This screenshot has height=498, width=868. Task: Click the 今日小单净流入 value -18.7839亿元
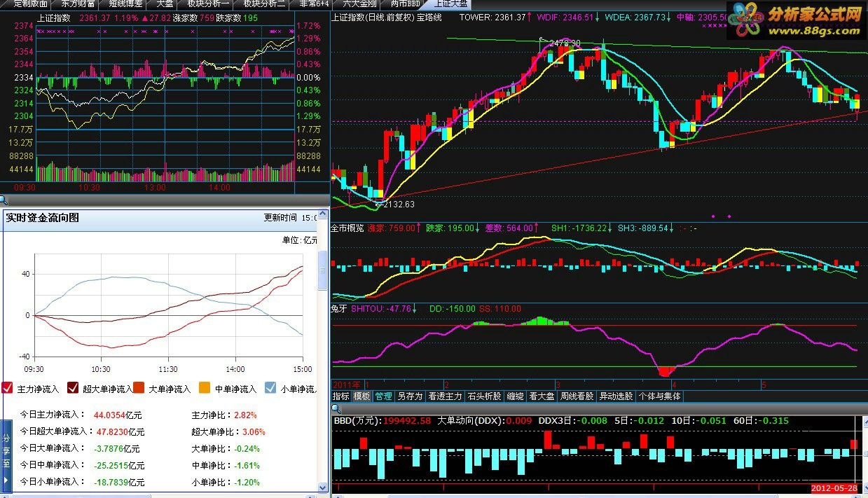pyautogui.click(x=119, y=483)
